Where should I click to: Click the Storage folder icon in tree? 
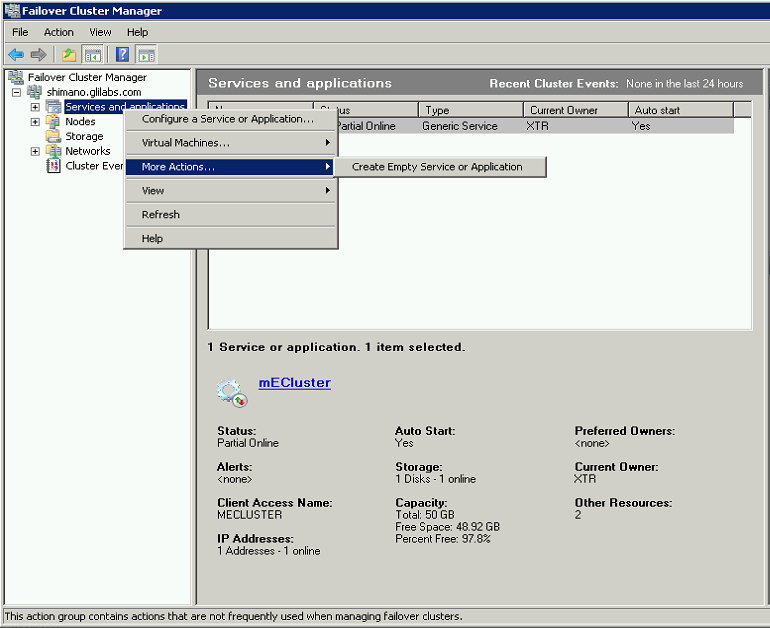54,136
